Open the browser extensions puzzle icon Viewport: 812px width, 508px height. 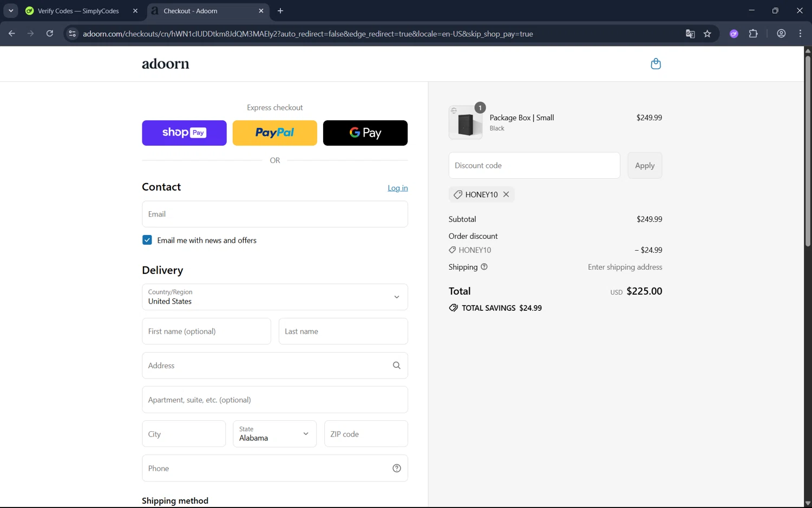754,34
